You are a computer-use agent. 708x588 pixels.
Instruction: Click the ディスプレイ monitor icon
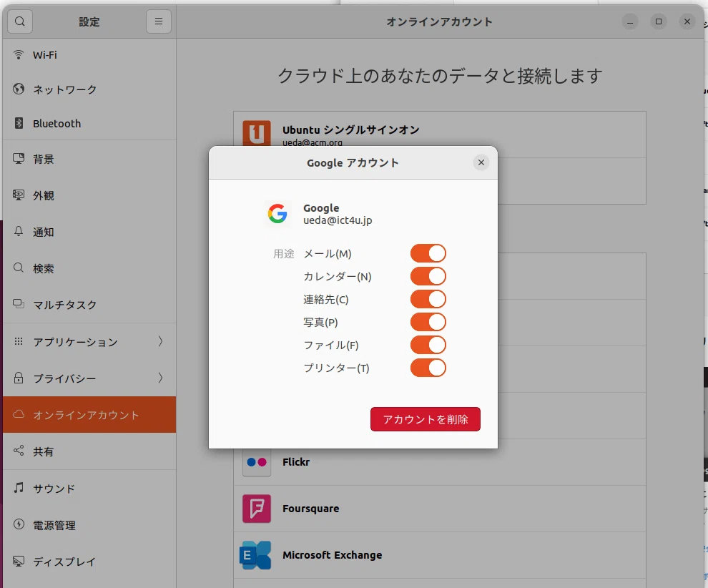(x=19, y=561)
